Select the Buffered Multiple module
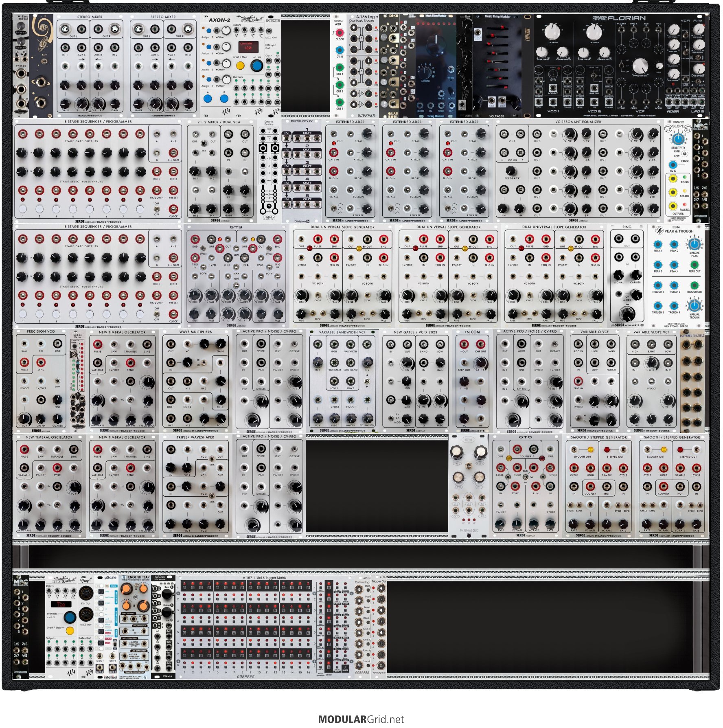The height and width of the screenshot is (728, 723). pos(692,381)
